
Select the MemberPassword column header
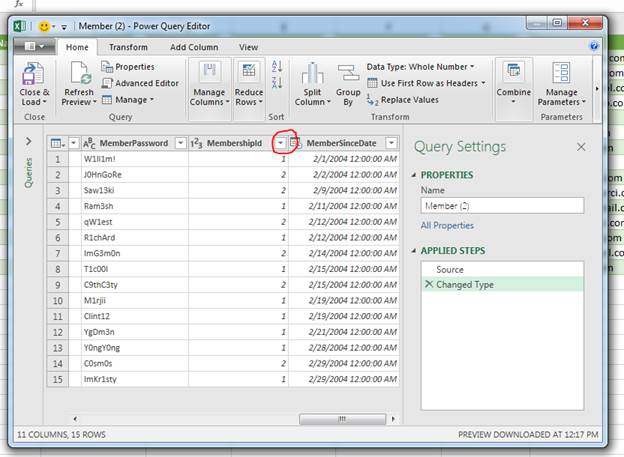click(x=134, y=143)
